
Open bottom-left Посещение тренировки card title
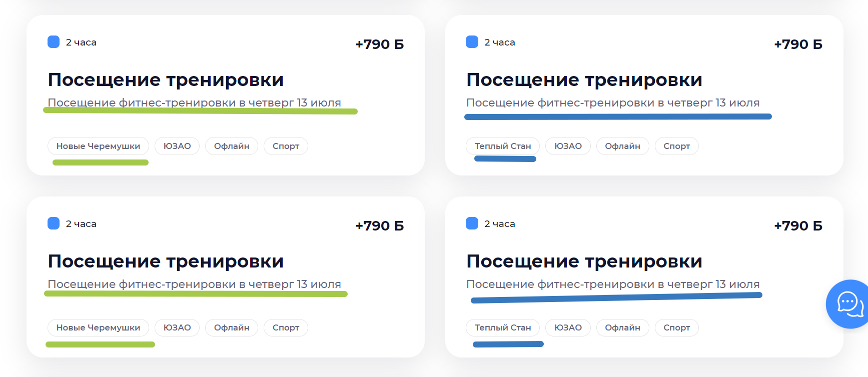[166, 261]
